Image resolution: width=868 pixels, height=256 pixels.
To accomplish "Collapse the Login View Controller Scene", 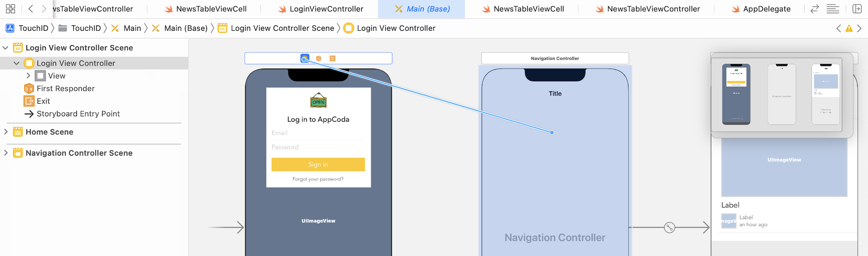I will 6,47.
